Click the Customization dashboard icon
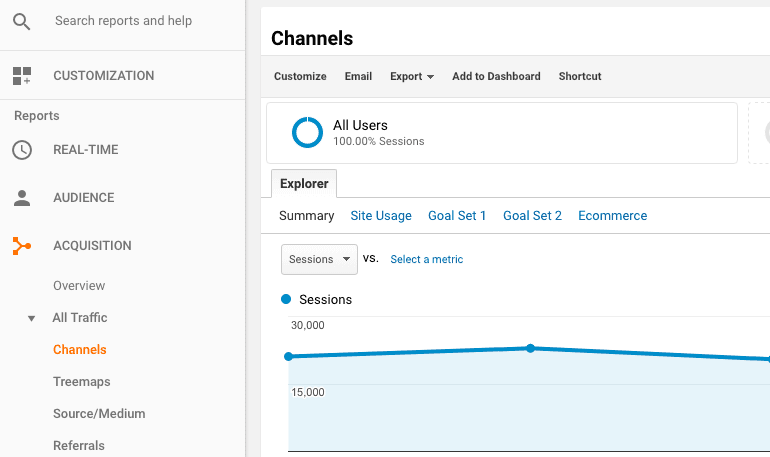The height and width of the screenshot is (457, 770). coord(22,76)
